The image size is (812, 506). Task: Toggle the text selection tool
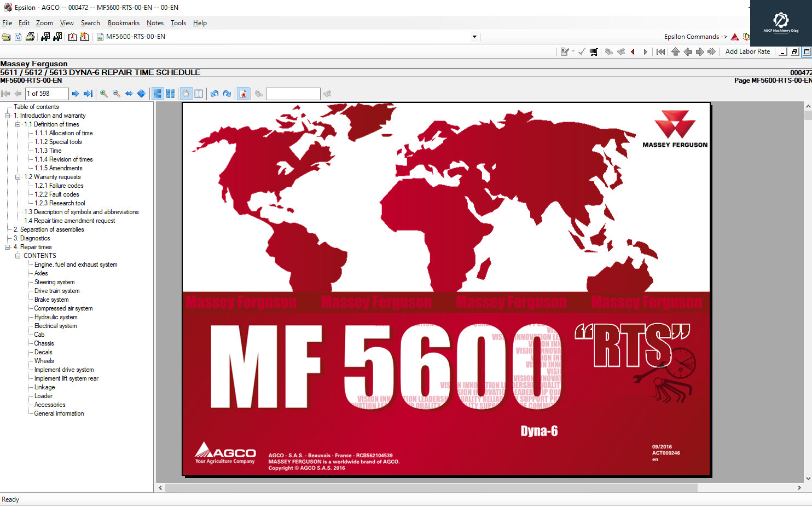(x=199, y=94)
